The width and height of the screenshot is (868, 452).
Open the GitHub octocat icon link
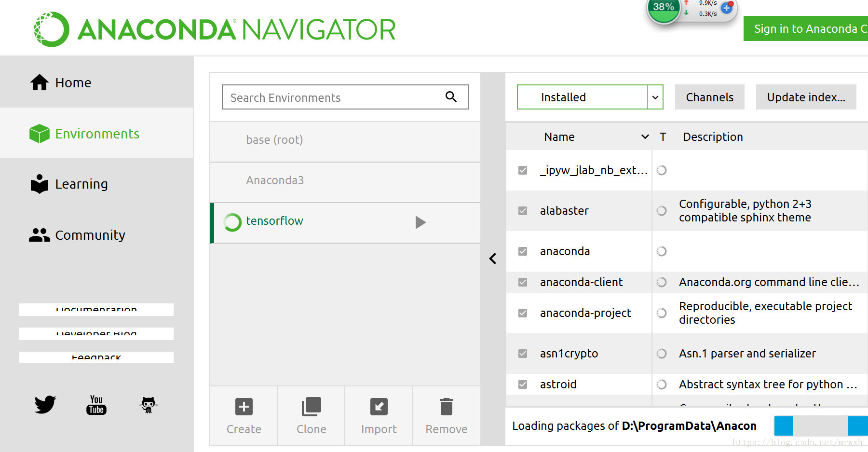(149, 405)
